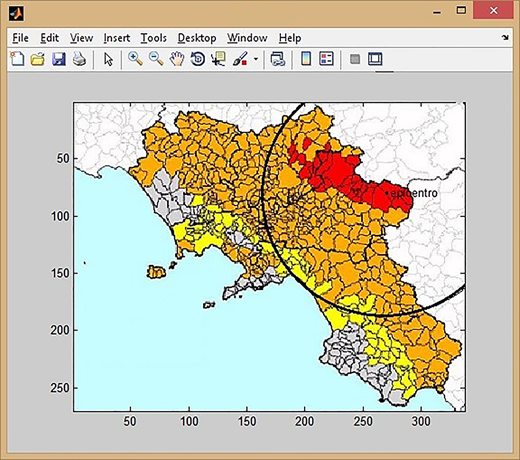520x460 pixels.
Task: Print the figure using the printer icon
Action: point(79,59)
